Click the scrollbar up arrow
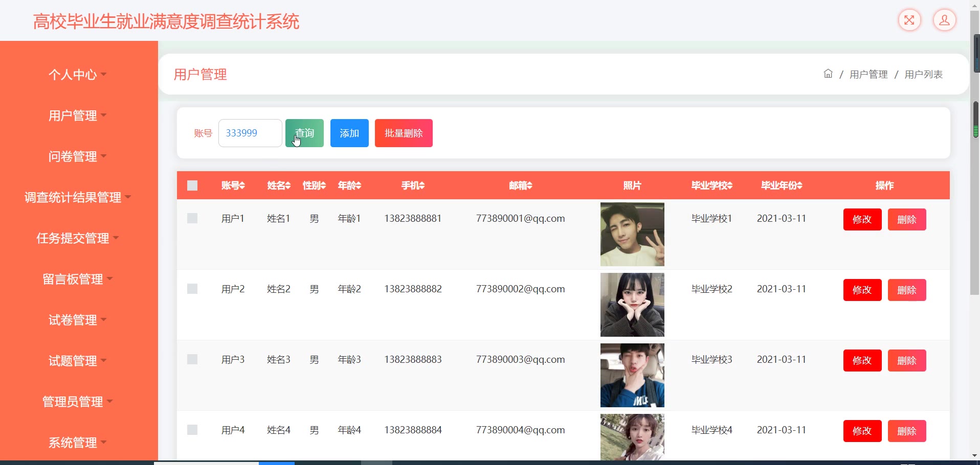This screenshot has width=980, height=465. tap(974, 5)
